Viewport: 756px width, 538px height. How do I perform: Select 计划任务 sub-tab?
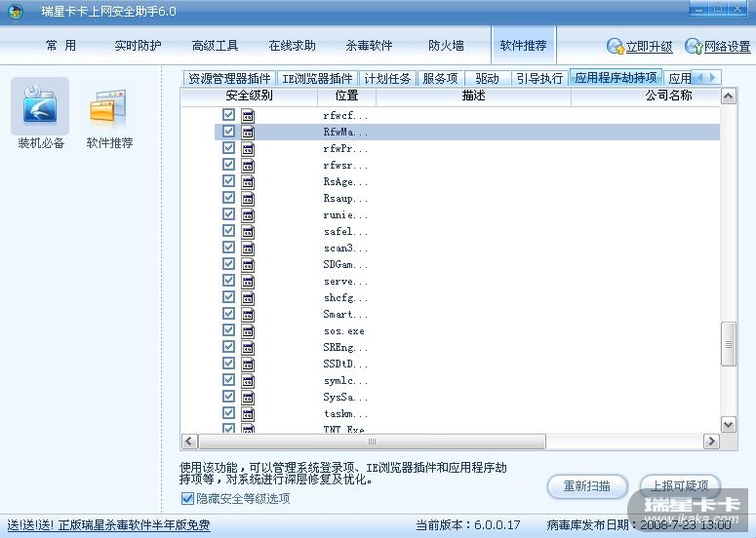pos(387,78)
